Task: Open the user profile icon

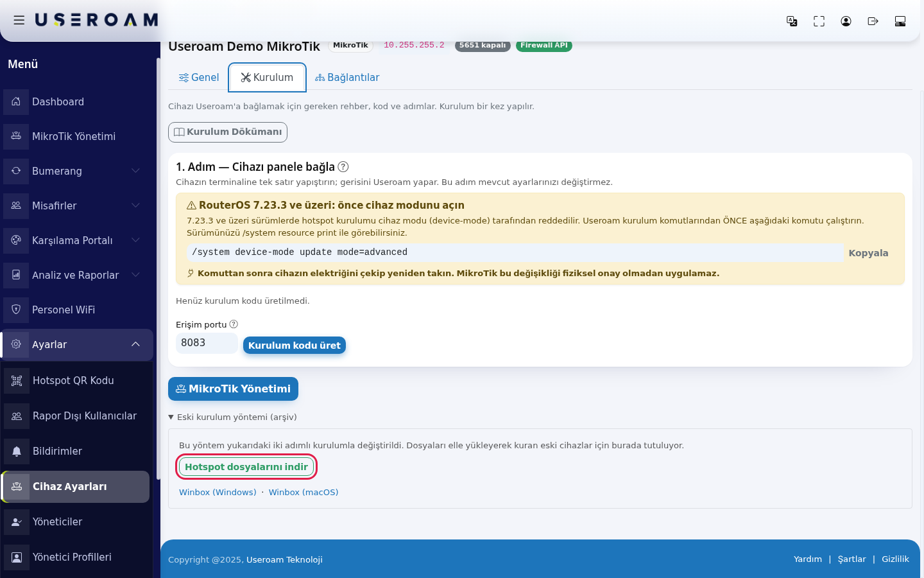Action: tap(846, 21)
